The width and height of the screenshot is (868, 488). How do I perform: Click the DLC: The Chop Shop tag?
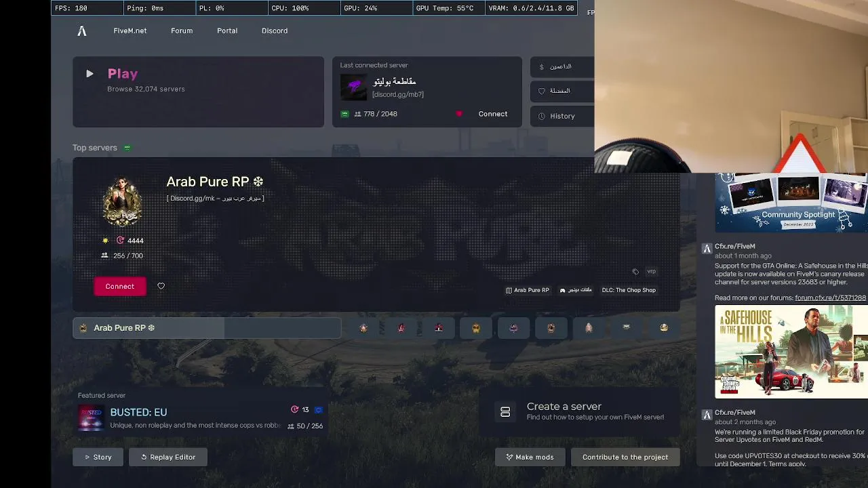(x=629, y=290)
